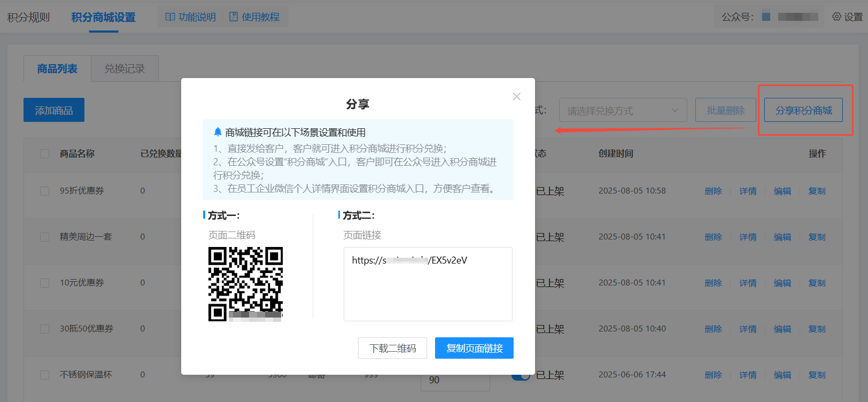Screen dimensions: 868x402
Task: Check the 95折优惠券 row checkbox
Action: pyautogui.click(x=45, y=191)
